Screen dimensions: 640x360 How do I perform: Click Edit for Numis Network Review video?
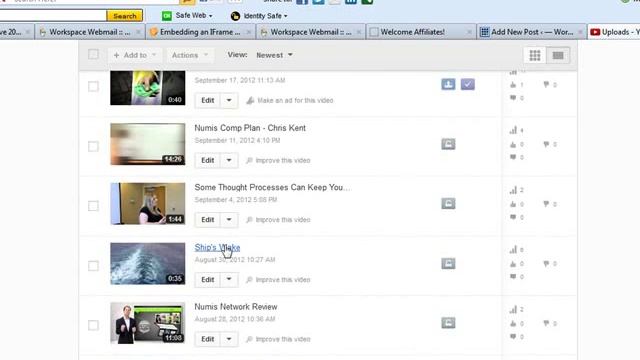coord(208,339)
